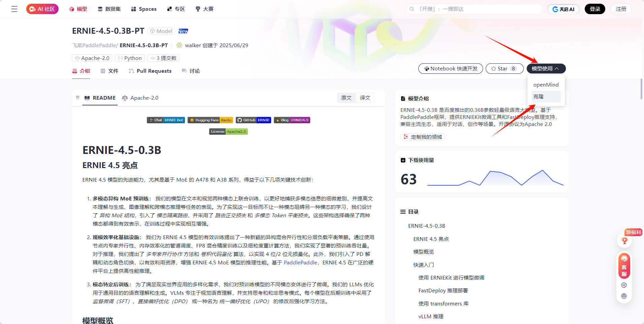
Task: Click the 领福利 trophy icon
Action: (x=624, y=240)
